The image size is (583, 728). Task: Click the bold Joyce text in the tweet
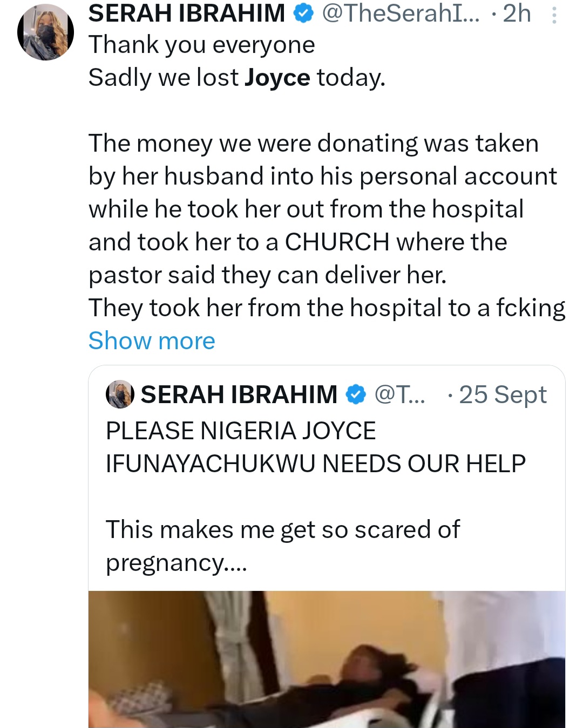coord(277,78)
